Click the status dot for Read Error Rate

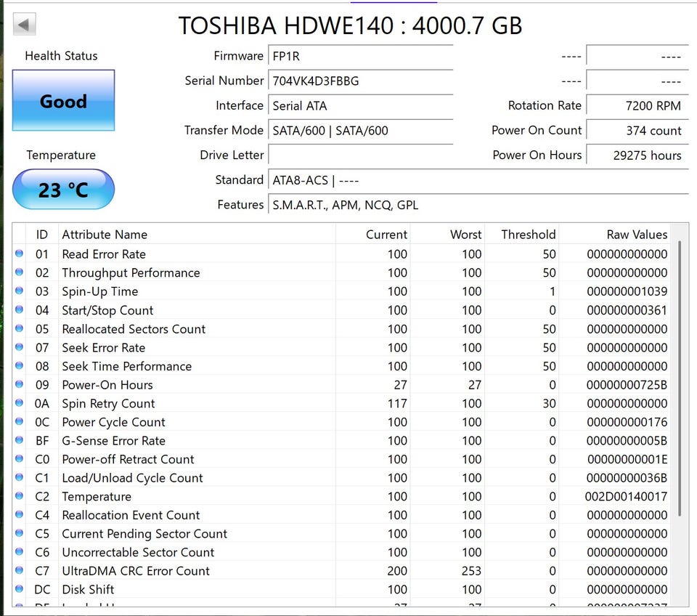tap(19, 254)
